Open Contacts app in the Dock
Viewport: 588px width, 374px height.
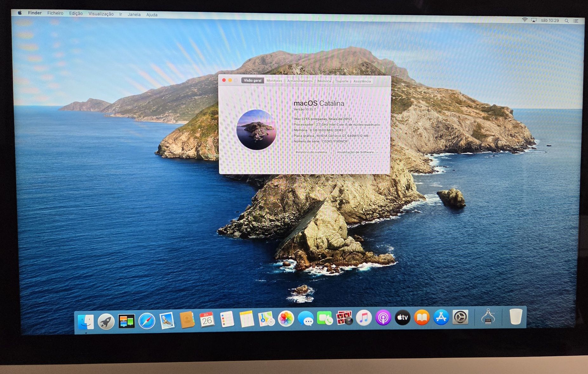pos(187,320)
